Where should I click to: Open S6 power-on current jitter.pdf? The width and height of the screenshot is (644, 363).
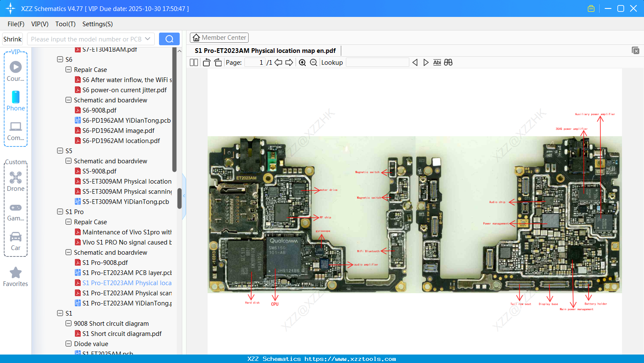124,90
